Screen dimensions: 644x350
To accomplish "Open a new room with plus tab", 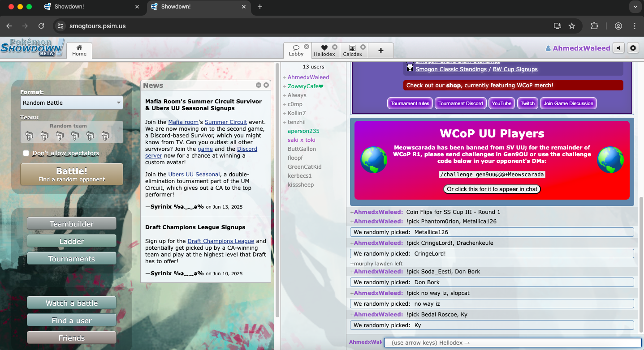I will click(381, 50).
